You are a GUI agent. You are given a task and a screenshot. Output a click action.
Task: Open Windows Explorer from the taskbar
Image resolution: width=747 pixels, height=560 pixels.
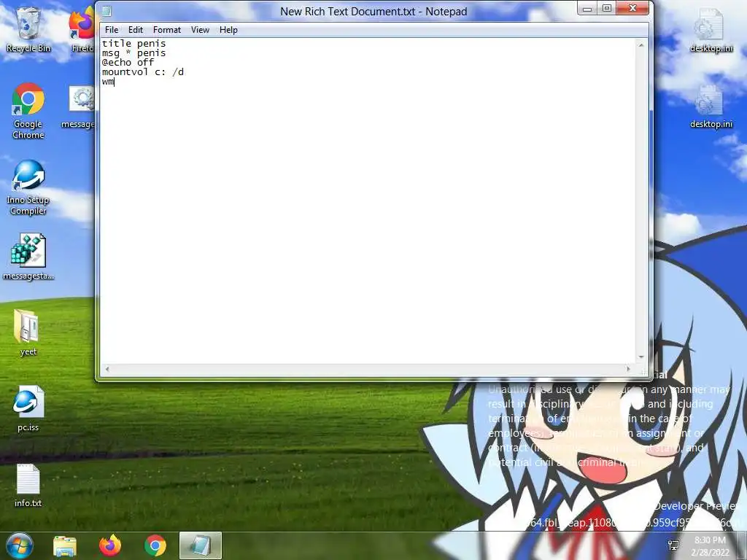[65, 545]
